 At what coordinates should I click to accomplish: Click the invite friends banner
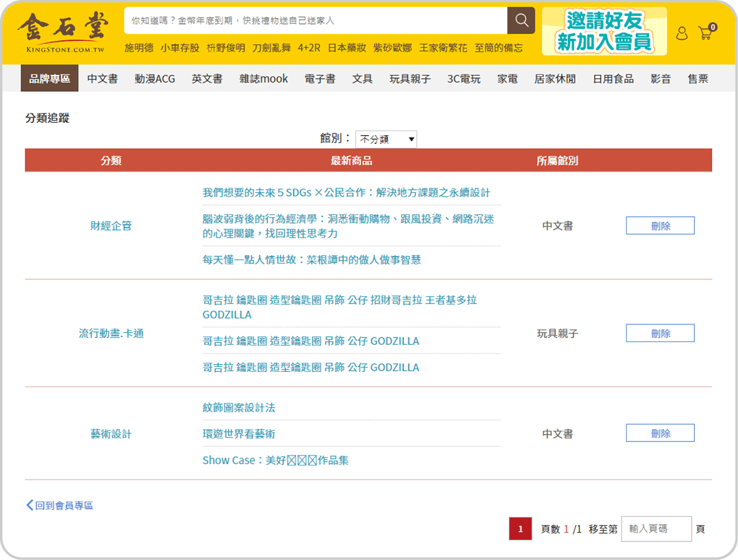(x=604, y=32)
